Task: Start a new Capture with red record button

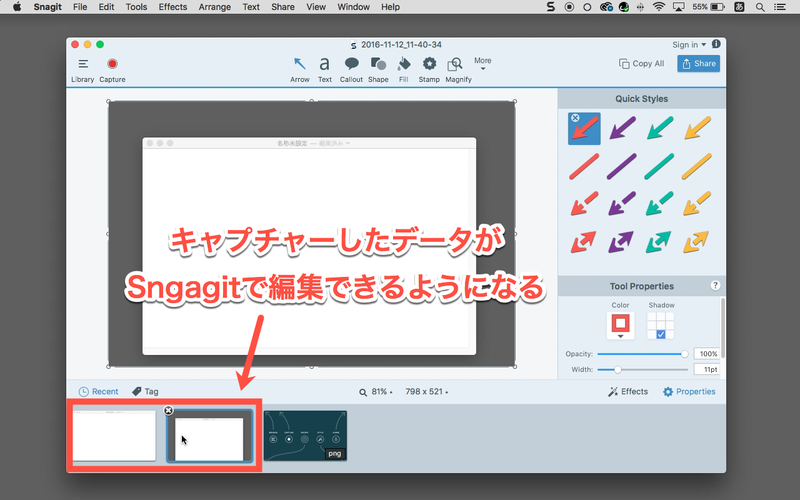Action: [112, 69]
